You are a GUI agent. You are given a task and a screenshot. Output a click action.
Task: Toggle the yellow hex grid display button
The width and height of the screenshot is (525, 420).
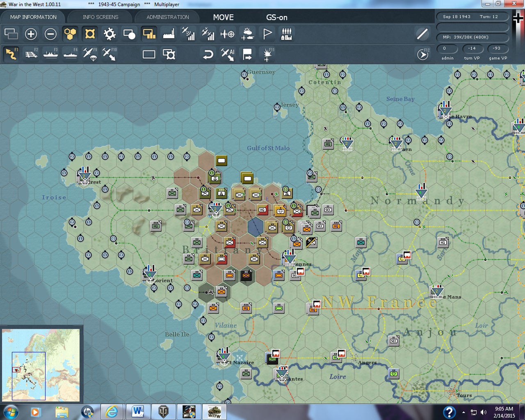pos(70,34)
